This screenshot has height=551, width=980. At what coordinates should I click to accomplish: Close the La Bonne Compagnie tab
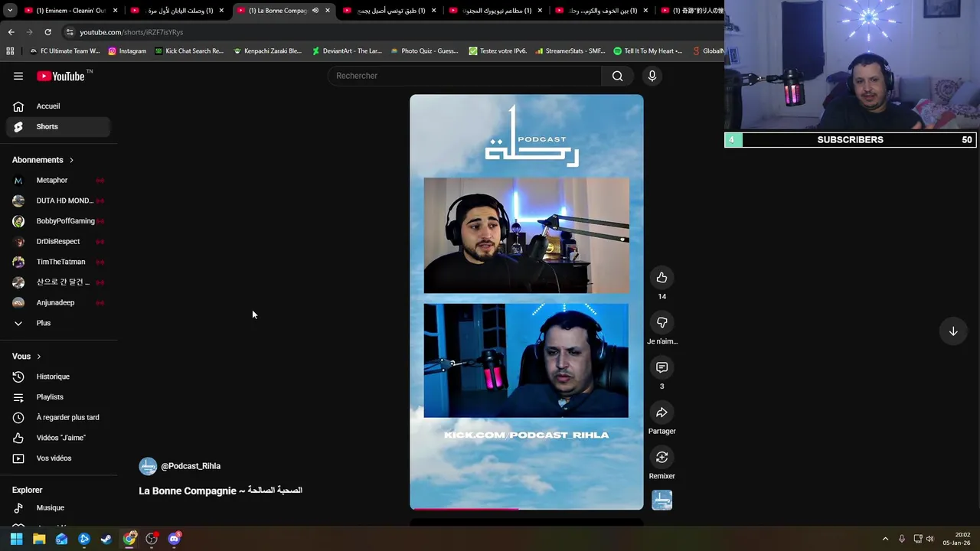[328, 11]
